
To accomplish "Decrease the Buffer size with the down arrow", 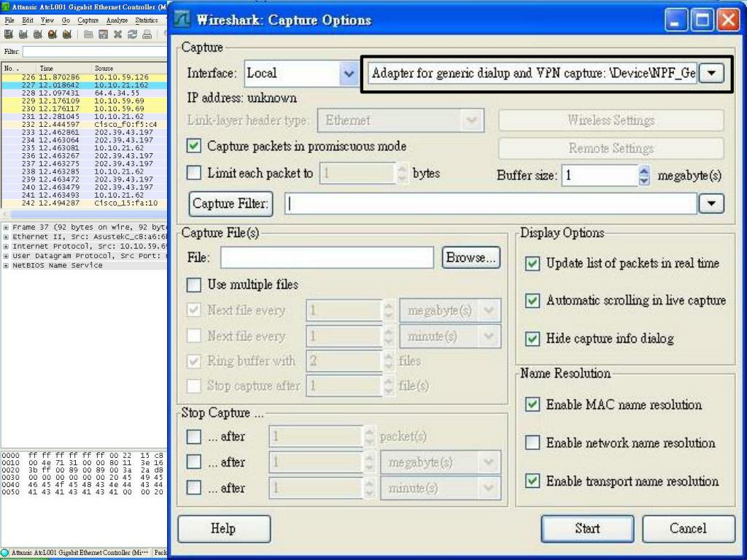I will [644, 181].
